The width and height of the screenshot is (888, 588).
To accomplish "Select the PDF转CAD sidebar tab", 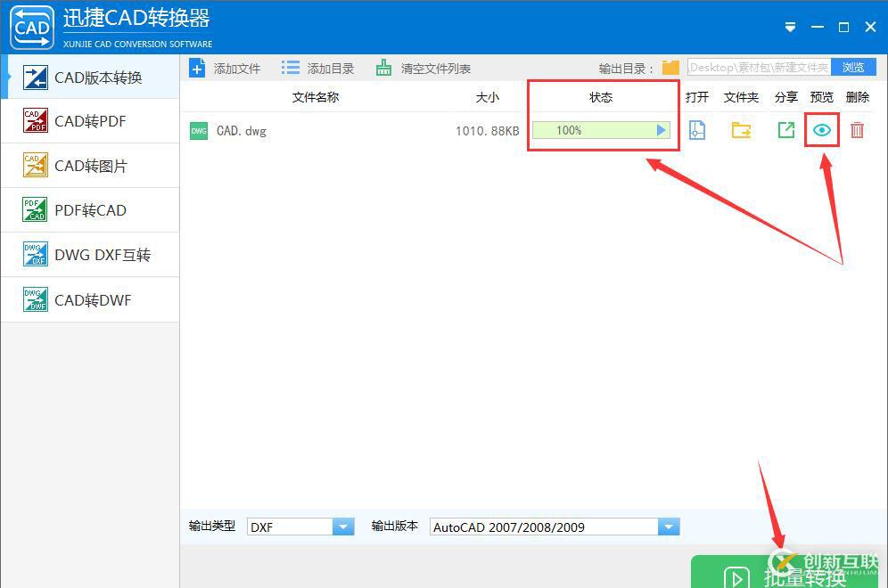I will click(x=89, y=209).
